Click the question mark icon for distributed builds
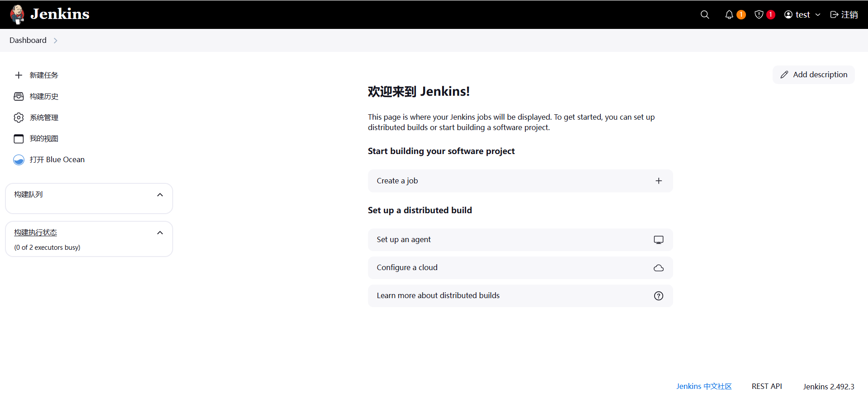The width and height of the screenshot is (868, 402). tap(659, 296)
